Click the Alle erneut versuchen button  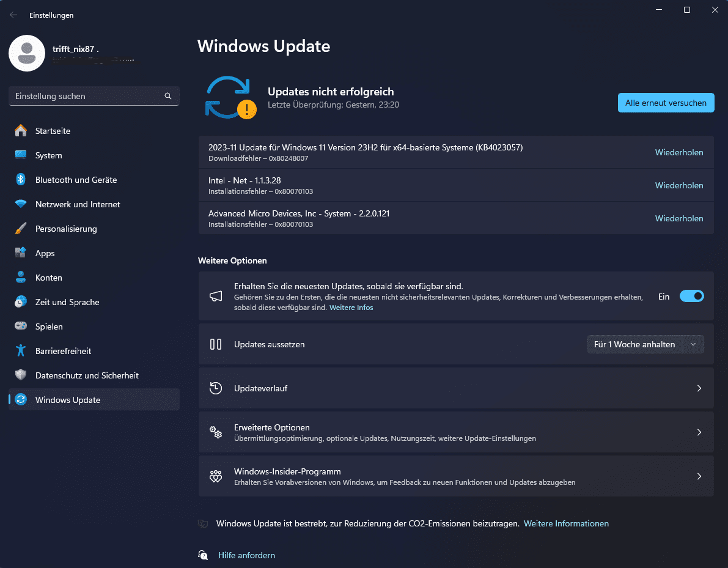coord(666,103)
